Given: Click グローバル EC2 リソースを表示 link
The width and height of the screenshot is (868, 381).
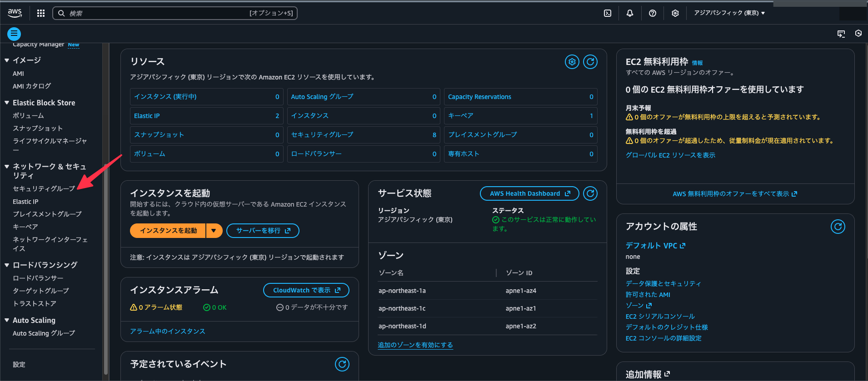Looking at the screenshot, I should (670, 155).
